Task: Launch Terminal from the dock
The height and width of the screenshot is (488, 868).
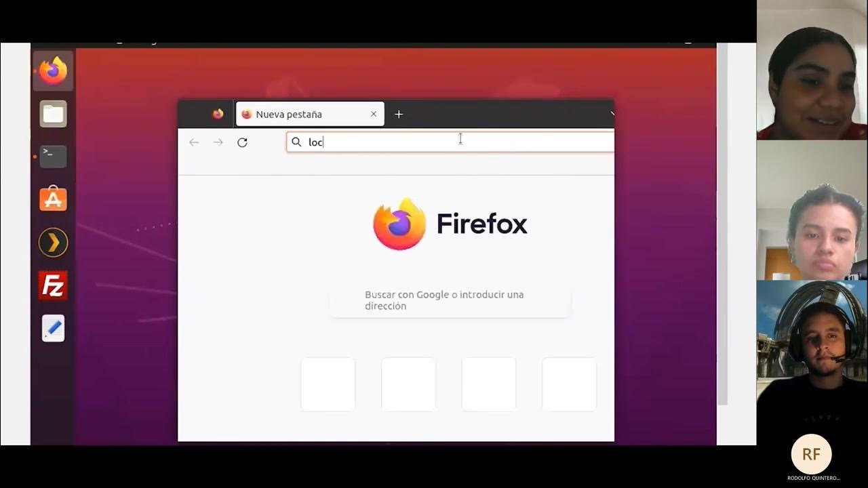Action: tap(53, 157)
